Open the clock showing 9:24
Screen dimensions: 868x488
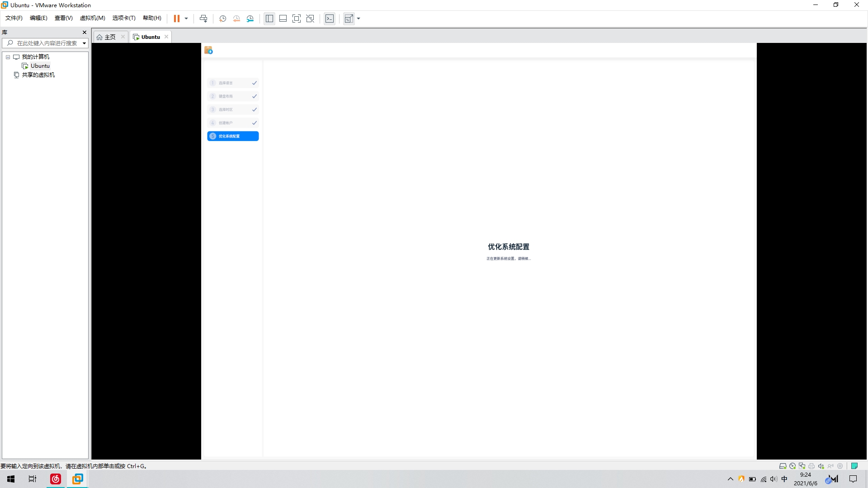[x=806, y=479]
